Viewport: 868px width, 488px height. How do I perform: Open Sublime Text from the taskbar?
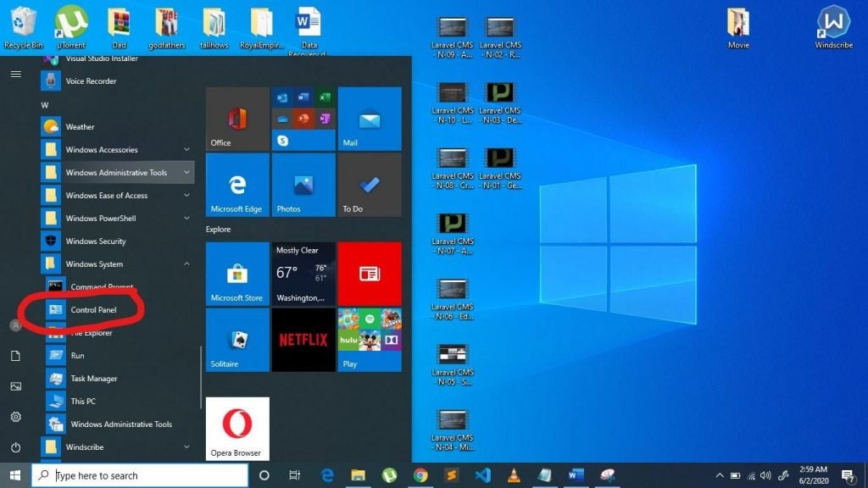[452, 475]
